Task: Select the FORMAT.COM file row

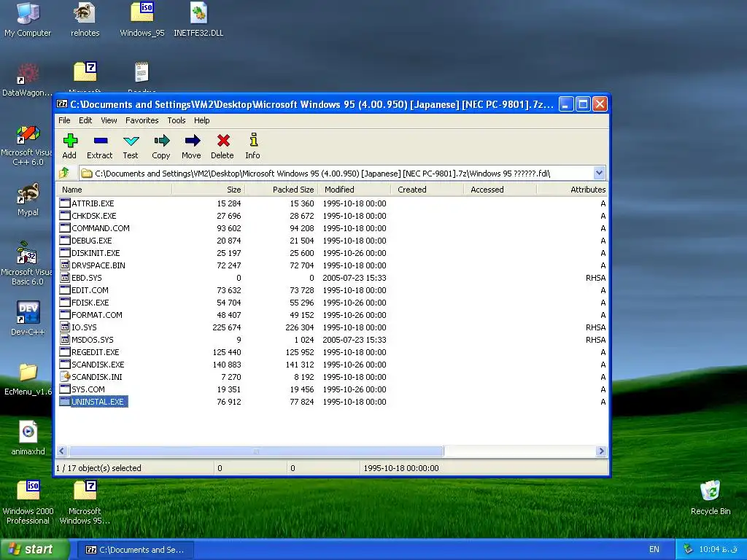Action: click(332, 315)
